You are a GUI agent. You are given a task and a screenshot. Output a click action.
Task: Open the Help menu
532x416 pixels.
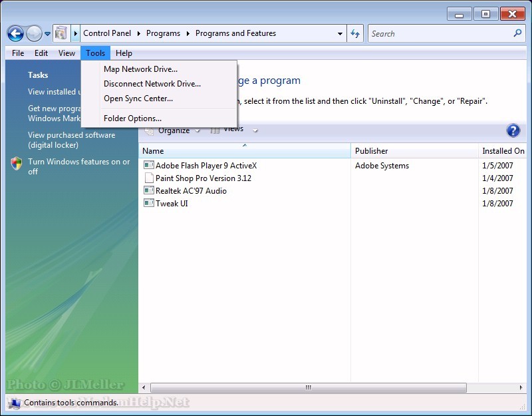pyautogui.click(x=124, y=53)
